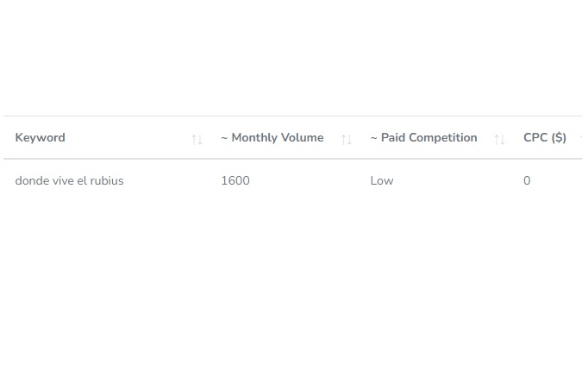Click the Monthly Volume descending sort arrow
The width and height of the screenshot is (588, 371).
click(349, 139)
